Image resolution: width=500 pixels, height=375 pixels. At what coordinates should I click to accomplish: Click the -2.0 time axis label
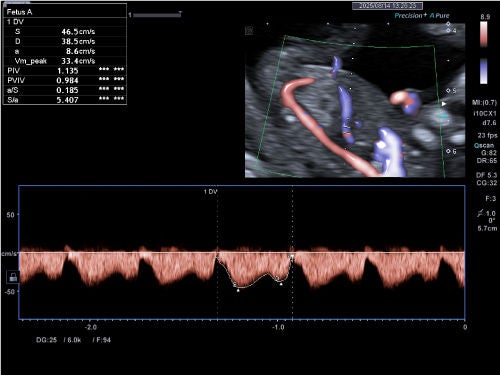[x=91, y=327]
